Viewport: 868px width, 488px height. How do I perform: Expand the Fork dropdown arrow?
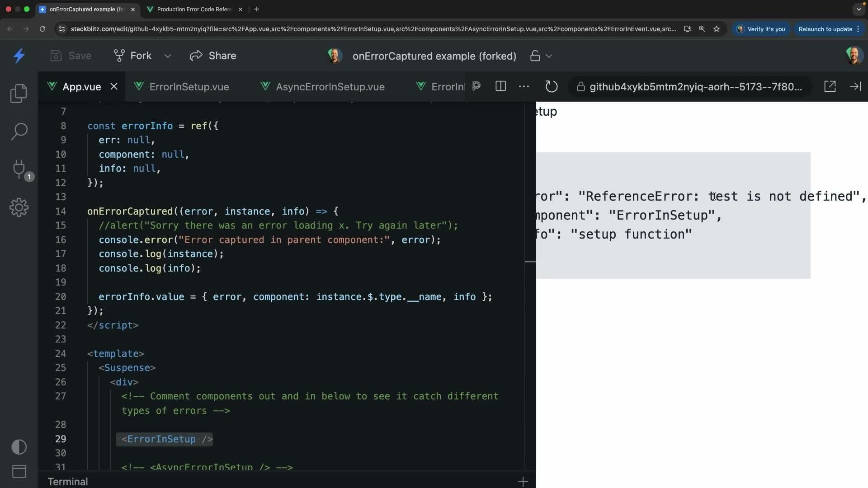point(168,56)
